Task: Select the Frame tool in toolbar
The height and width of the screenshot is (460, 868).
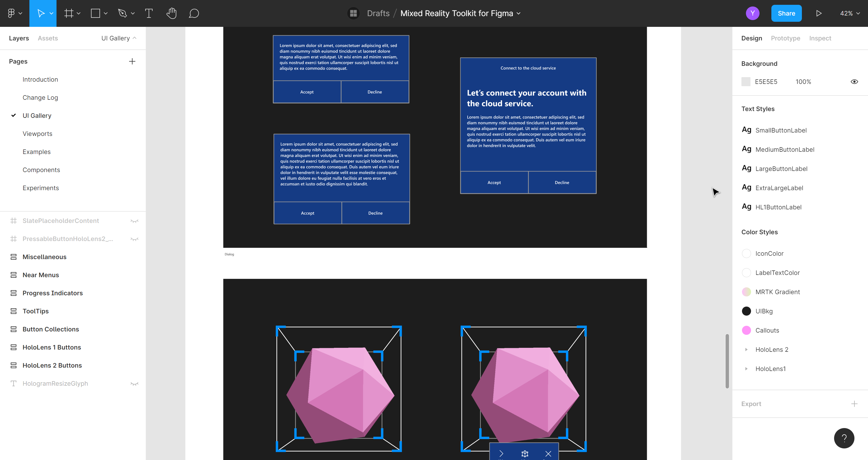Action: pyautogui.click(x=70, y=13)
